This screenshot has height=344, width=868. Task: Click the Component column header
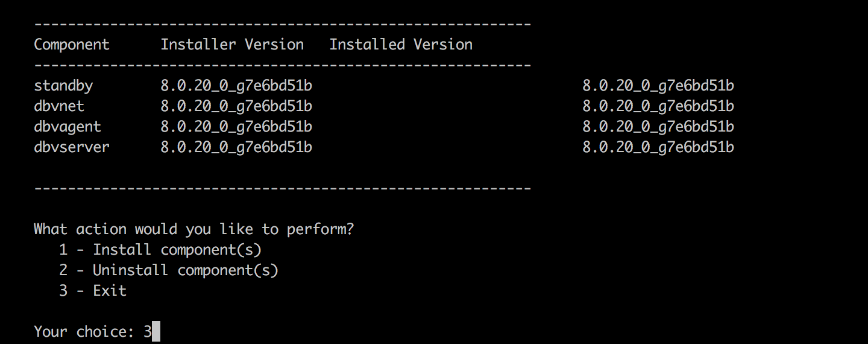click(72, 45)
